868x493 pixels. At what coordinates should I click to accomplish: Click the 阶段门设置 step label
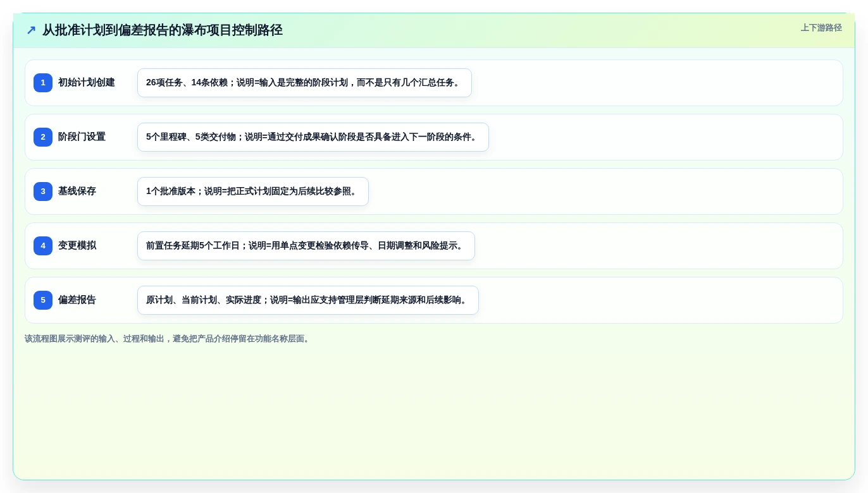click(82, 137)
